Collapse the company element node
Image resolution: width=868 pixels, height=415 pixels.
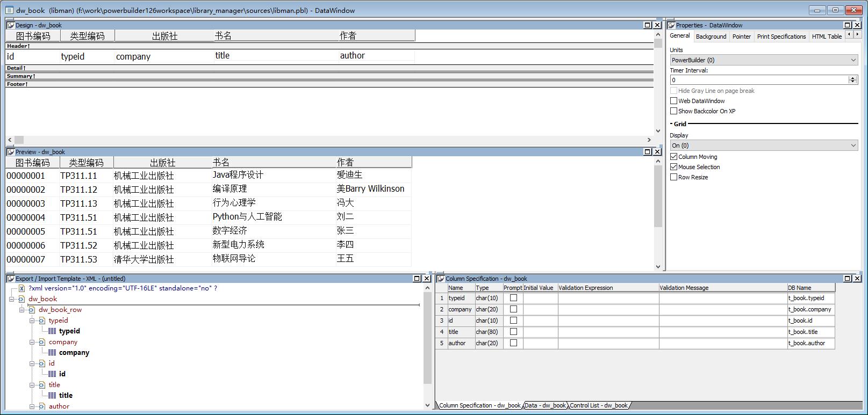[x=32, y=342]
